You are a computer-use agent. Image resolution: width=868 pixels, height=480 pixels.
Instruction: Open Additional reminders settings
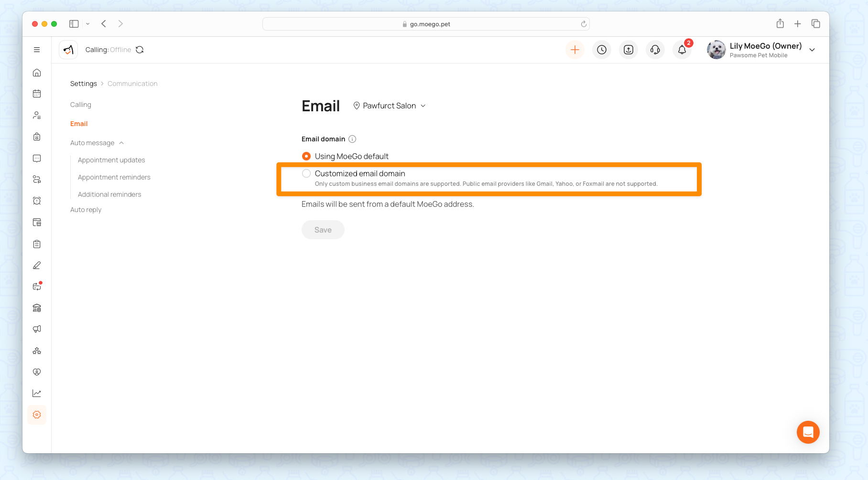pos(109,194)
